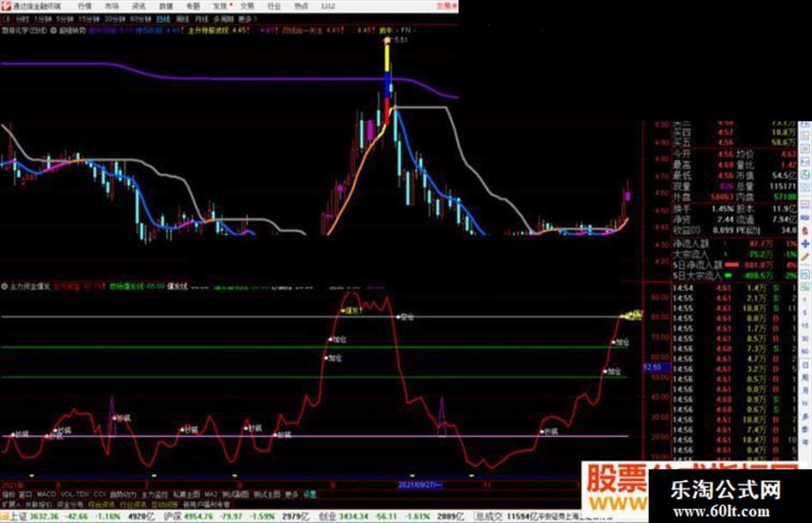Select the 日线 daily period tab
This screenshot has height=523, width=812.
click(x=163, y=19)
